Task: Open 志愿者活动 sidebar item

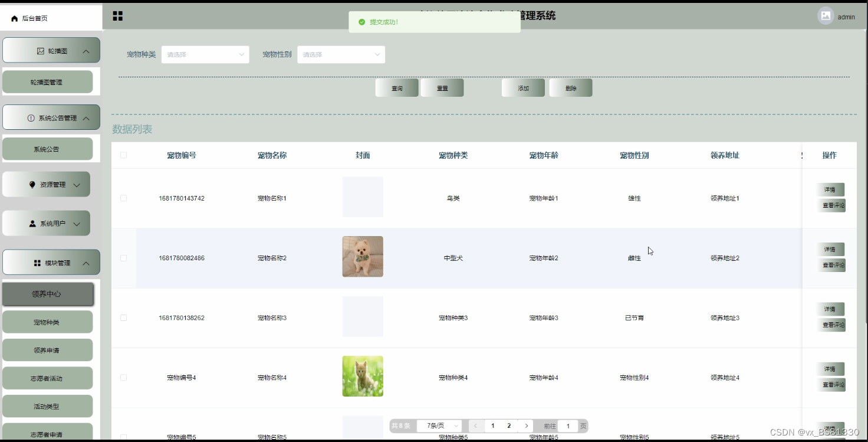Action: [x=47, y=378]
